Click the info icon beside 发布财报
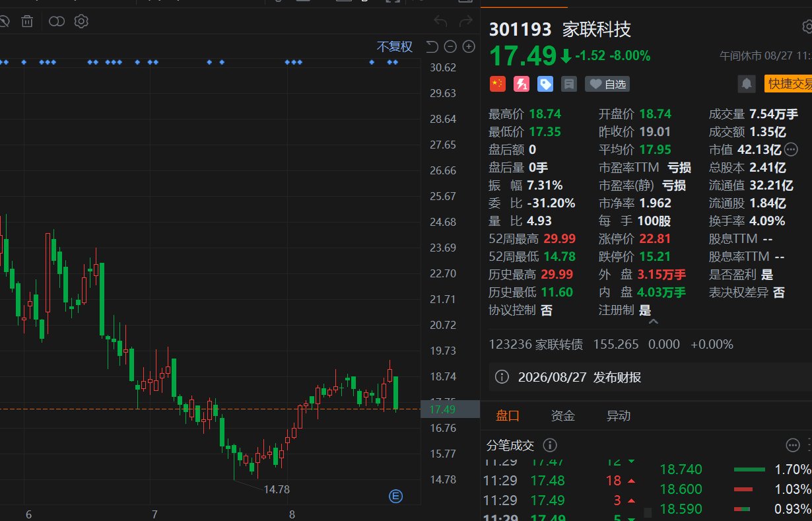812x521 pixels. coord(502,377)
